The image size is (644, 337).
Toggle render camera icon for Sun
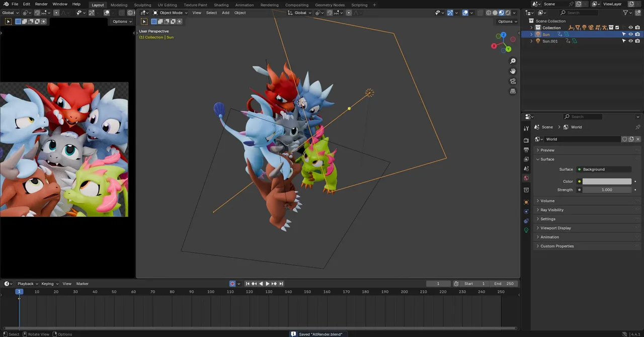(637, 34)
